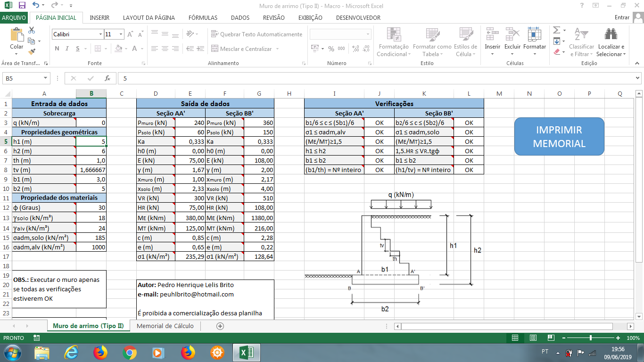Switch to the FÓRMULAS ribbon tab
Viewport: 644px width, 362px height.
click(x=203, y=17)
